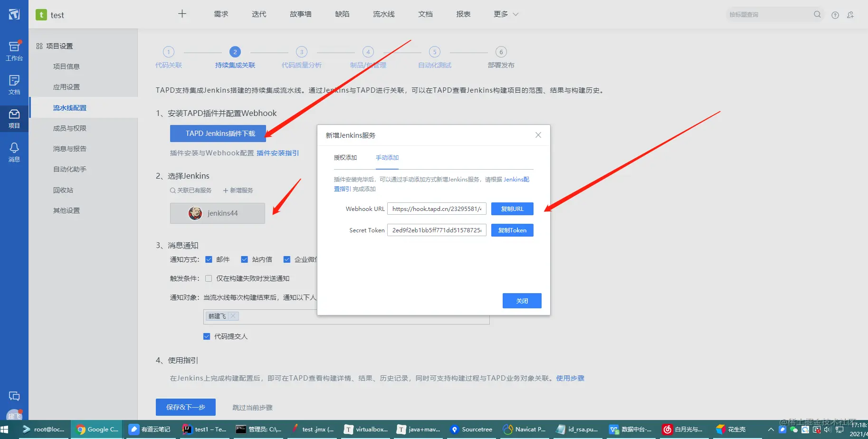
Task: Open the 故事墙 tab in top navigation
Action: tap(301, 14)
